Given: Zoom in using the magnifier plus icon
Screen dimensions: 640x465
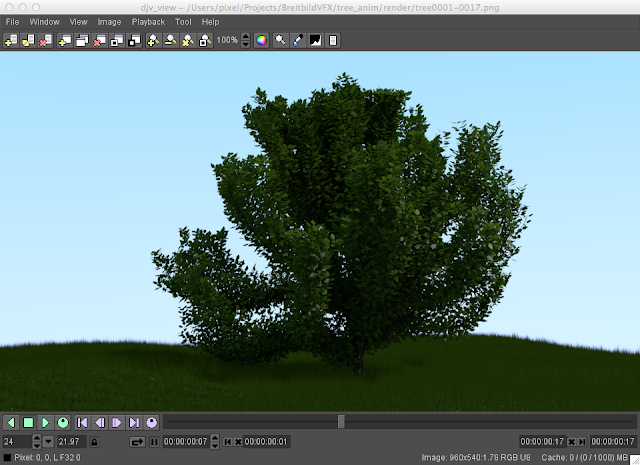Looking at the screenshot, I should click(x=153, y=40).
